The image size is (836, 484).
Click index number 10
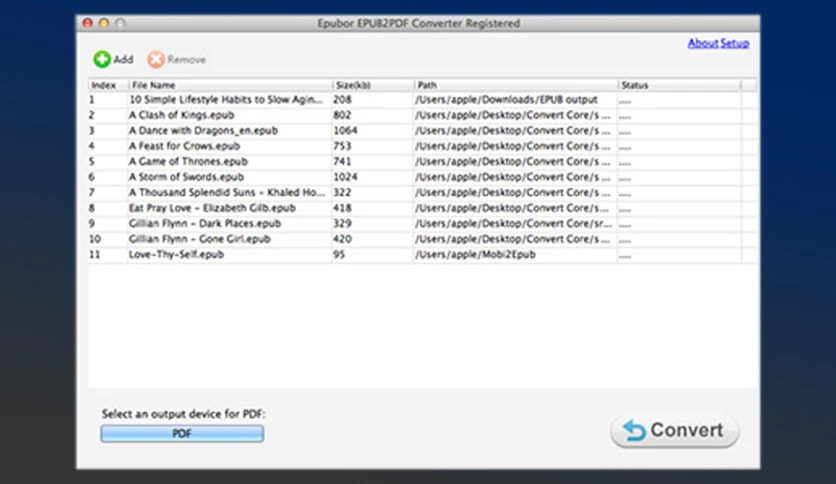click(x=95, y=239)
